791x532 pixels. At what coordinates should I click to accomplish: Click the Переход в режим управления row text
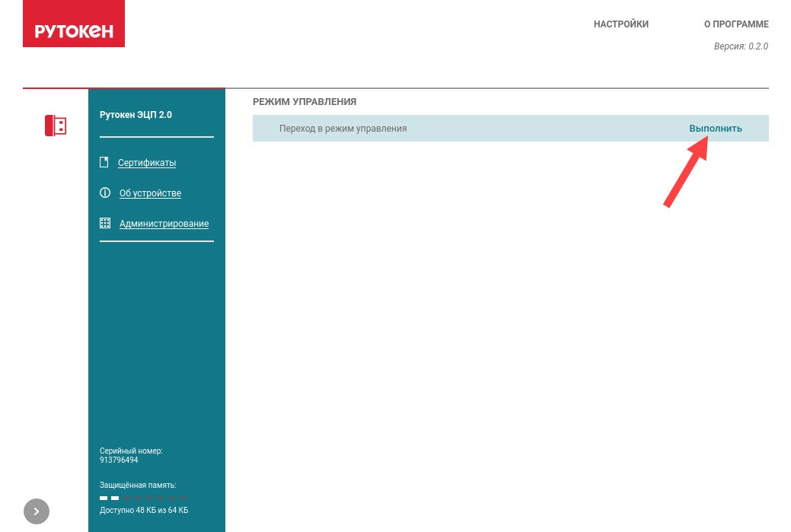pos(343,129)
